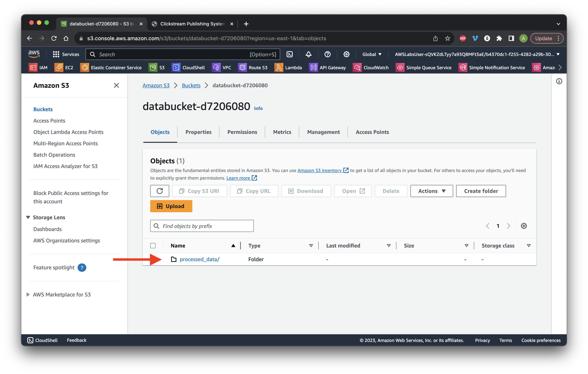
Task: Open console settings gear in top nav
Action: click(346, 54)
